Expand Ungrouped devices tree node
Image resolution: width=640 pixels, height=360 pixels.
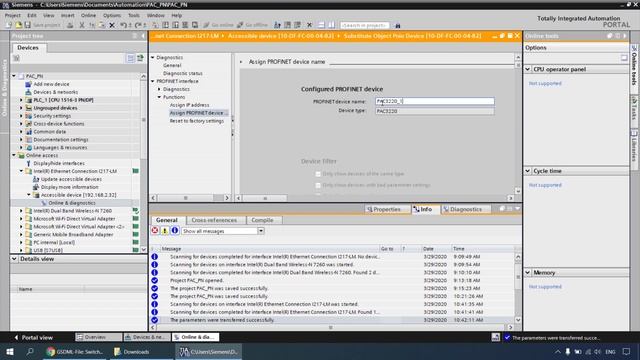click(x=21, y=108)
